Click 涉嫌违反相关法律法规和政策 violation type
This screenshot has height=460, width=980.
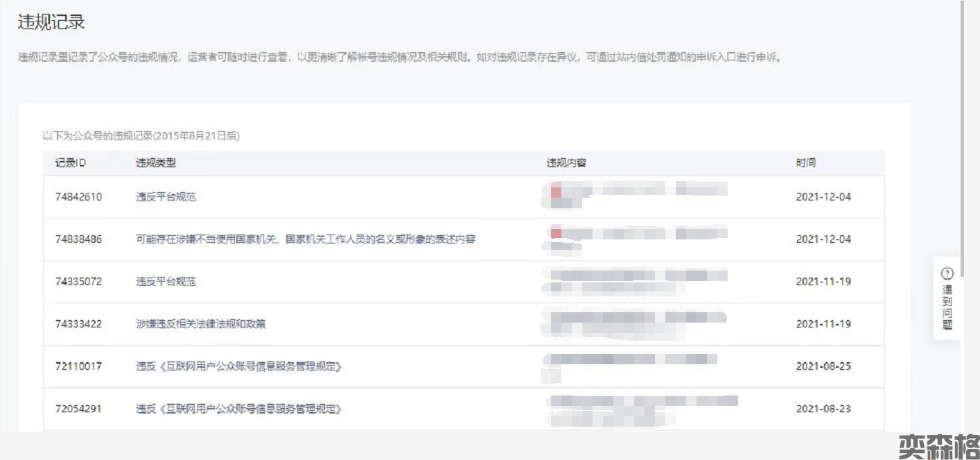pyautogui.click(x=200, y=324)
